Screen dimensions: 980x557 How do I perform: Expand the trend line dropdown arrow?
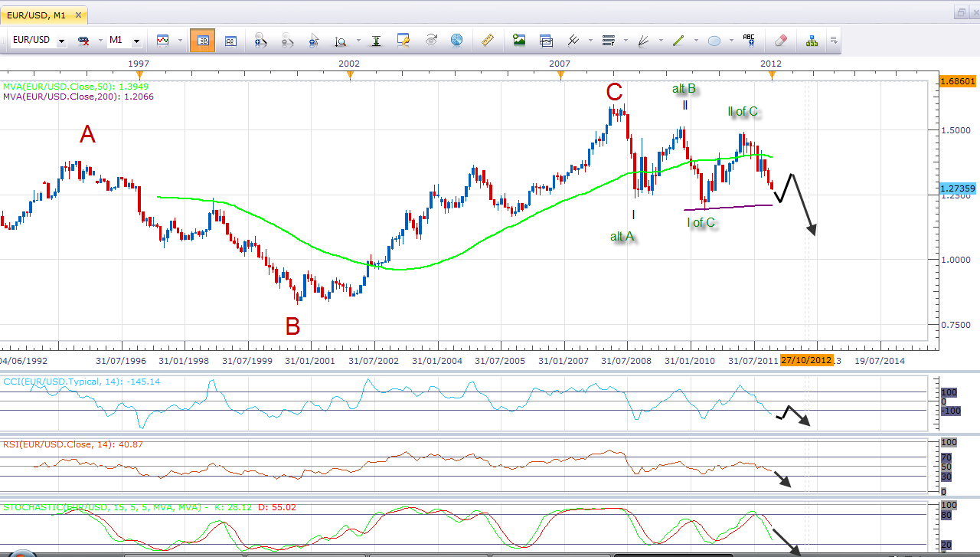click(x=696, y=41)
